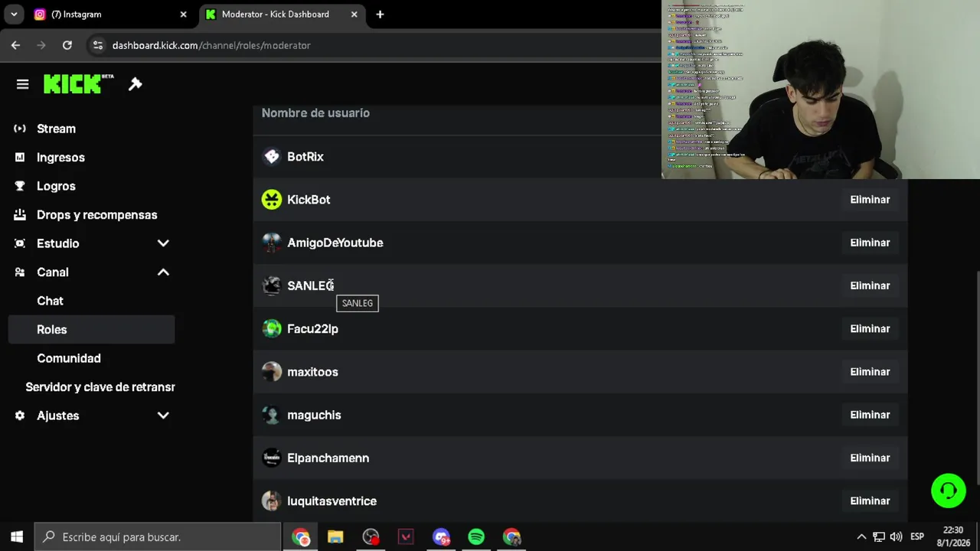Click the Drops y recompensas gift icon
980x551 pixels.
[x=20, y=215]
